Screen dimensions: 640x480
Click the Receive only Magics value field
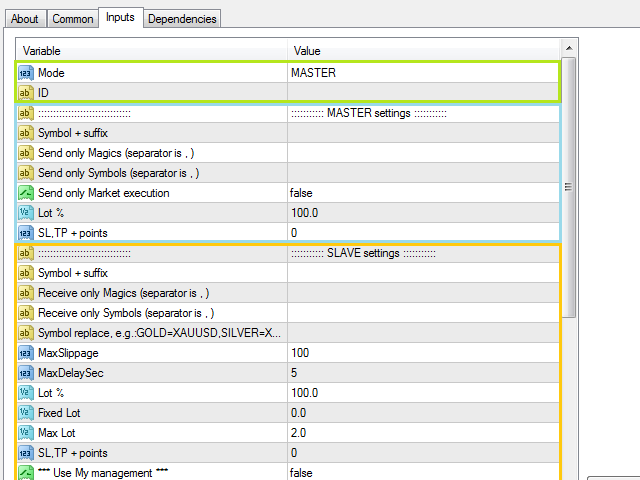pyautogui.click(x=424, y=293)
